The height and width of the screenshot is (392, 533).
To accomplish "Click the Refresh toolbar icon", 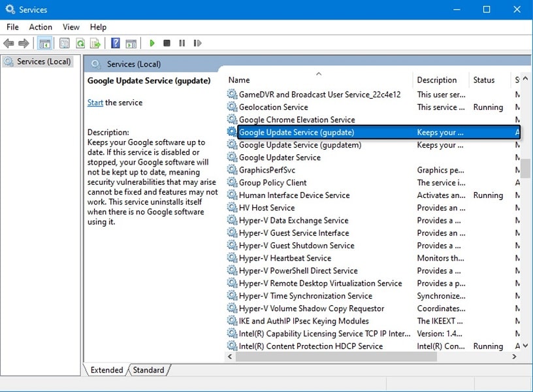I will [80, 43].
